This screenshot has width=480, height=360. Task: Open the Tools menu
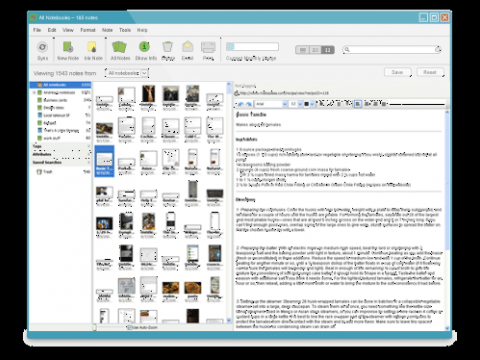(x=125, y=30)
